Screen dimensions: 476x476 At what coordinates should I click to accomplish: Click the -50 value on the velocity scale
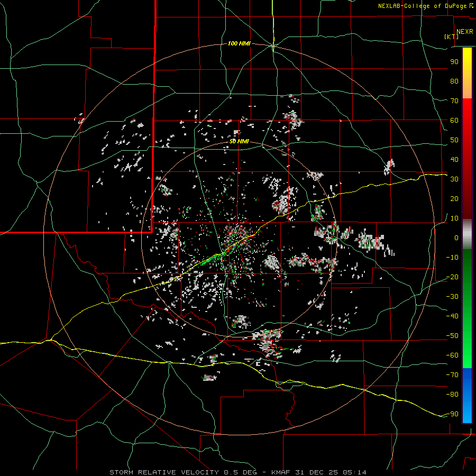[452, 336]
